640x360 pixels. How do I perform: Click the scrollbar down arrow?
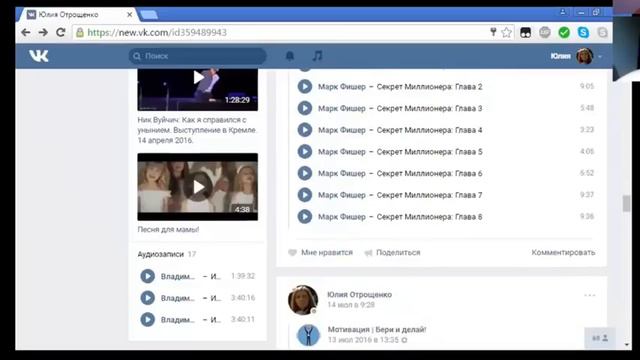point(627,345)
